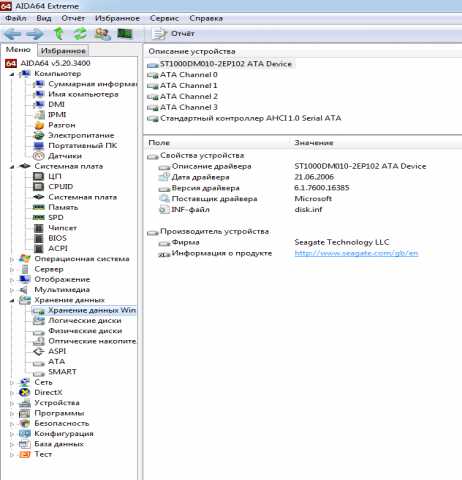
Task: Click the CPUID icon
Action: click(39, 187)
